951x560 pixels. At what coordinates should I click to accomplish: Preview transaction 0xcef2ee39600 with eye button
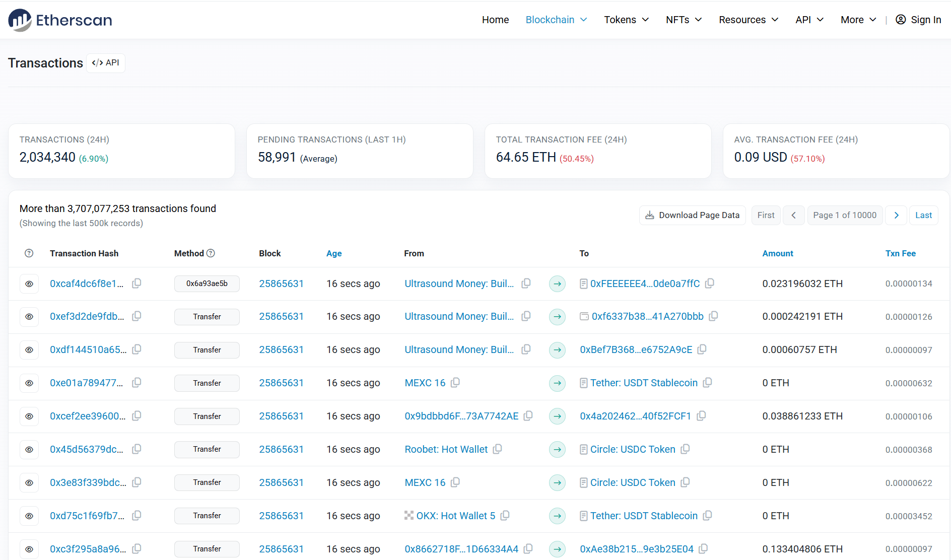point(29,416)
